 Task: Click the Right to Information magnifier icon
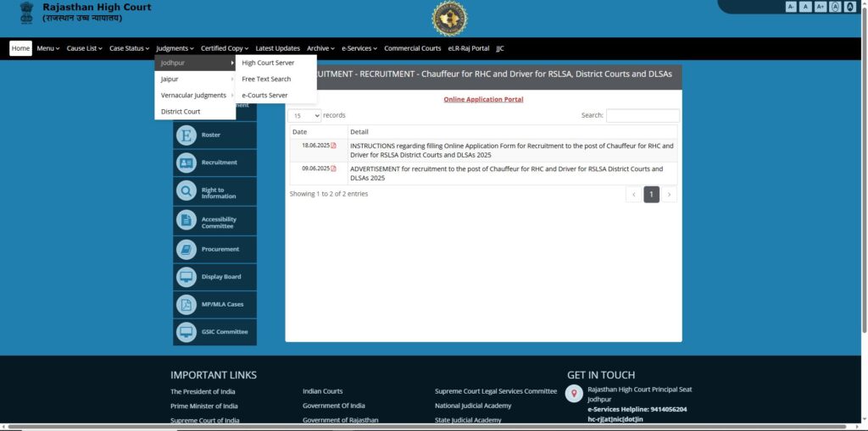186,192
